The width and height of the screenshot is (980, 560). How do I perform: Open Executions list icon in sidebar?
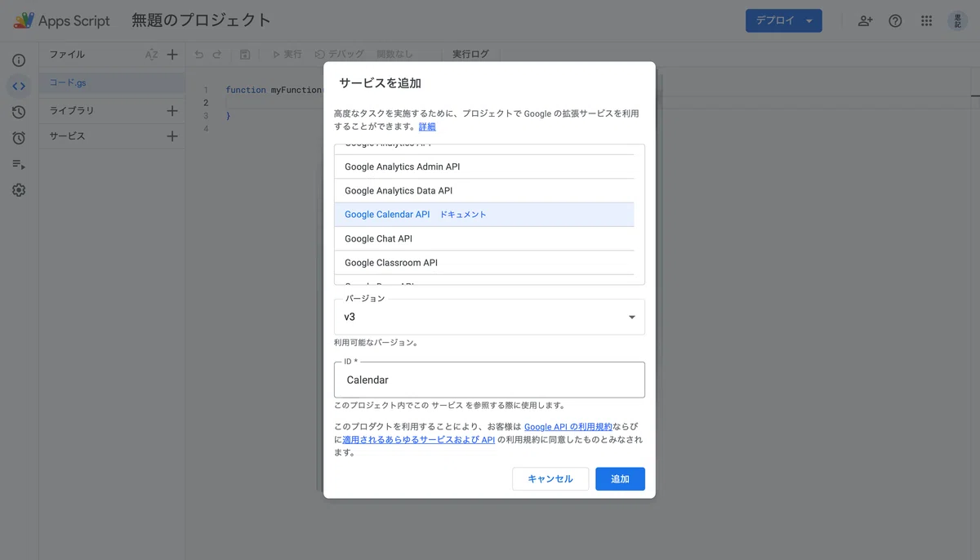pos(19,164)
